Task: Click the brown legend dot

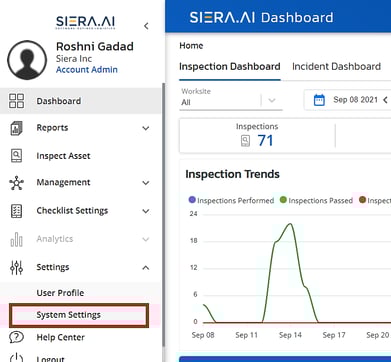Action: (x=362, y=200)
